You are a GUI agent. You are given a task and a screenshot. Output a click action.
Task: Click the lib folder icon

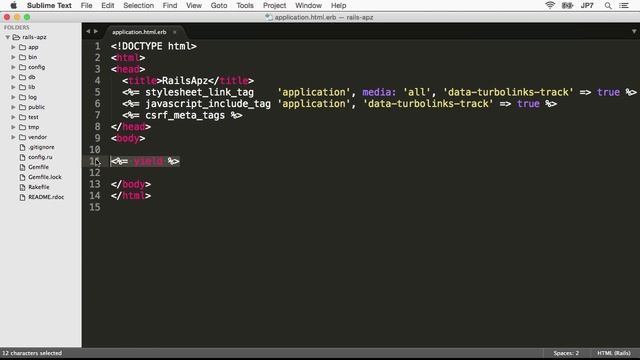click(x=22, y=87)
